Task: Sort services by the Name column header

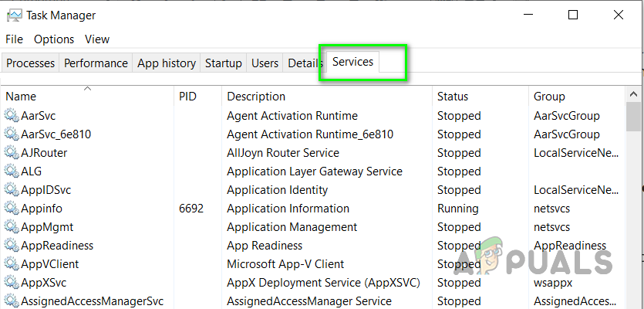Action: point(22,97)
